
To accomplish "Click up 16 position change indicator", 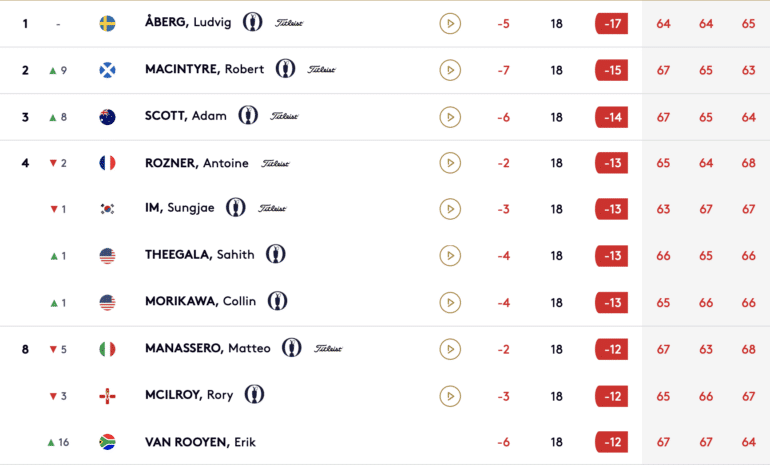I will click(x=58, y=442).
